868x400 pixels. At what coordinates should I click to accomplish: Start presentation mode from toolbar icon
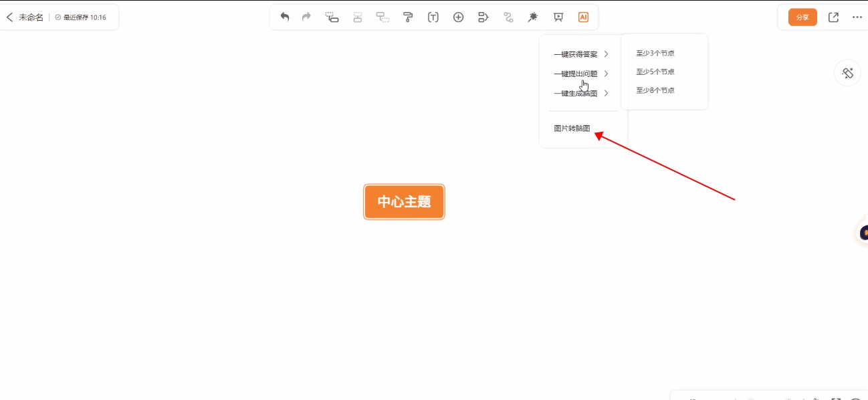[x=558, y=17]
